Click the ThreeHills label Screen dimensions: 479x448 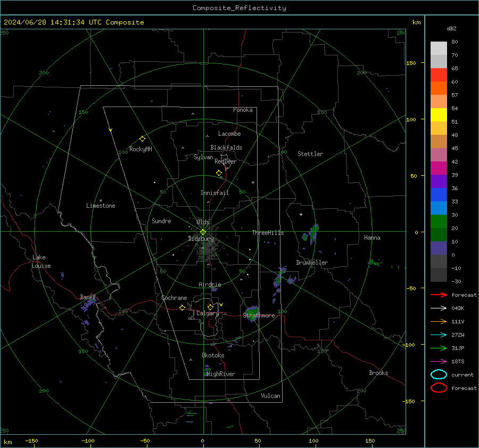(x=268, y=233)
